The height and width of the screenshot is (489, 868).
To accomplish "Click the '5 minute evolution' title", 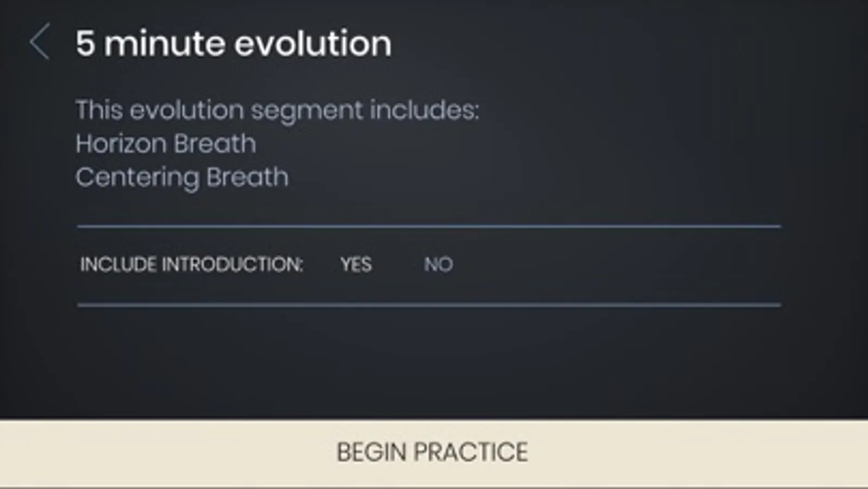I will (x=233, y=43).
